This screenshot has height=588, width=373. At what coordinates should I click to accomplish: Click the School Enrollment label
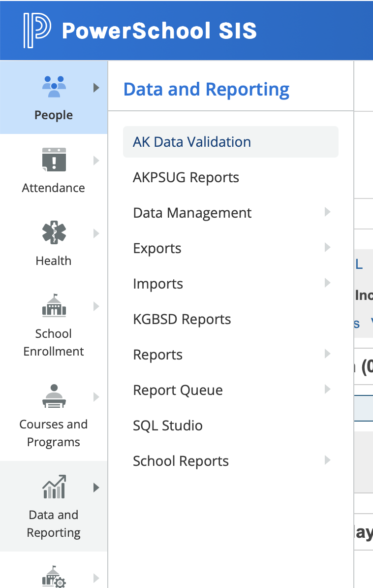click(54, 342)
